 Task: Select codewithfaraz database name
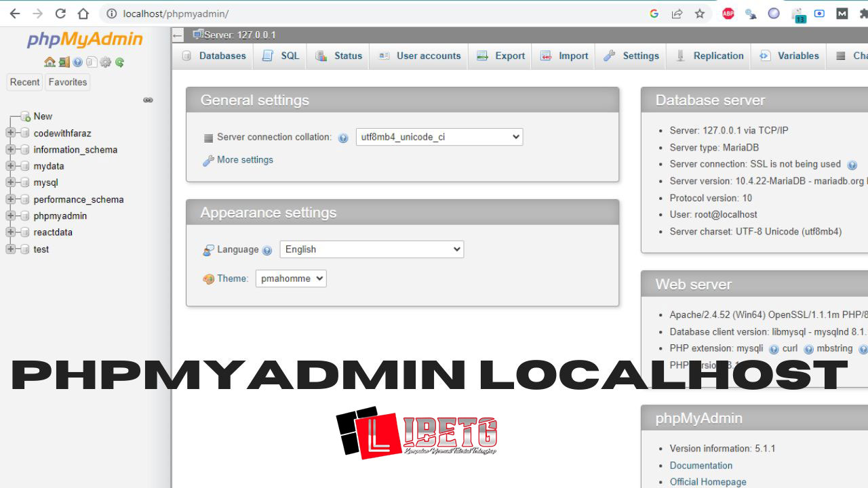coord(62,134)
